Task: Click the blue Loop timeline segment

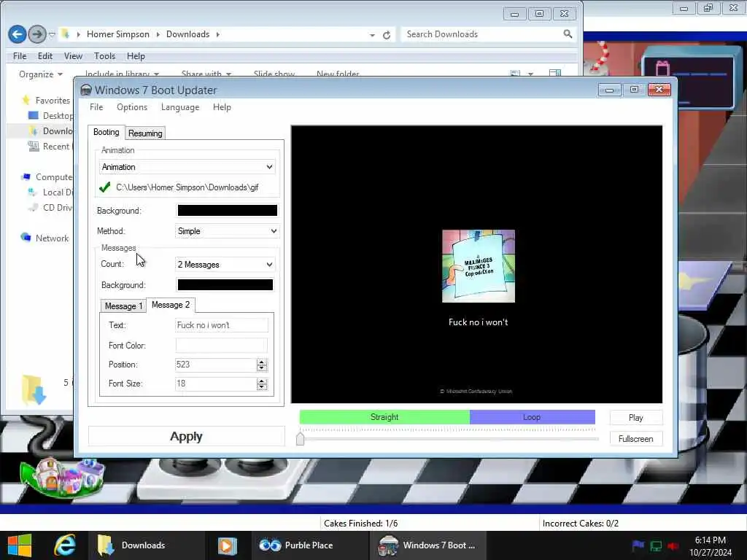Action: tap(532, 417)
